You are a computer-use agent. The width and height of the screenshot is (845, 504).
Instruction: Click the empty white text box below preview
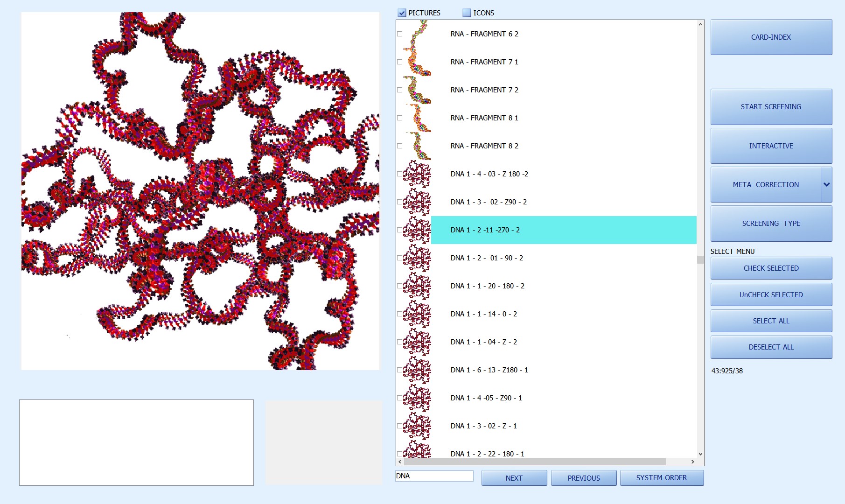pyautogui.click(x=136, y=442)
